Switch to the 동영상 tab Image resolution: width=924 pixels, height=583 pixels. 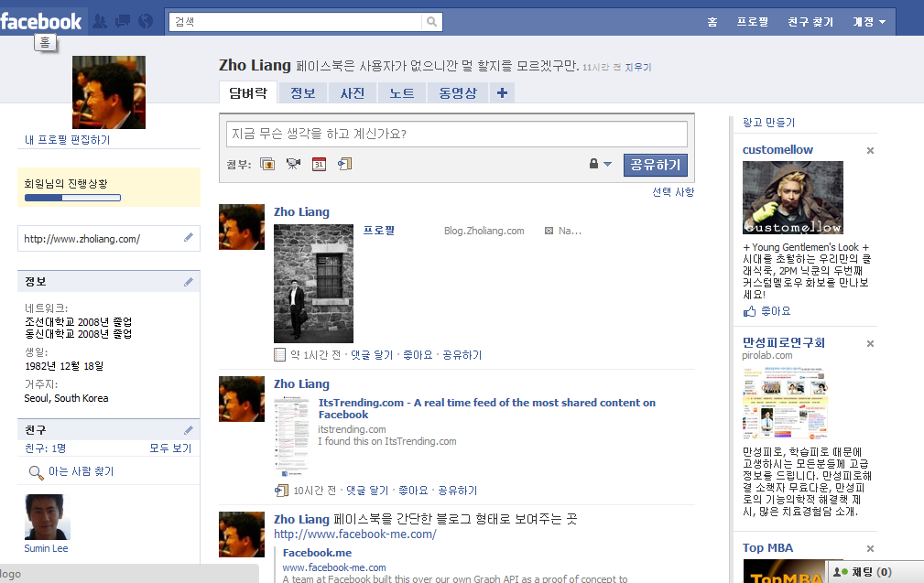coord(458,92)
